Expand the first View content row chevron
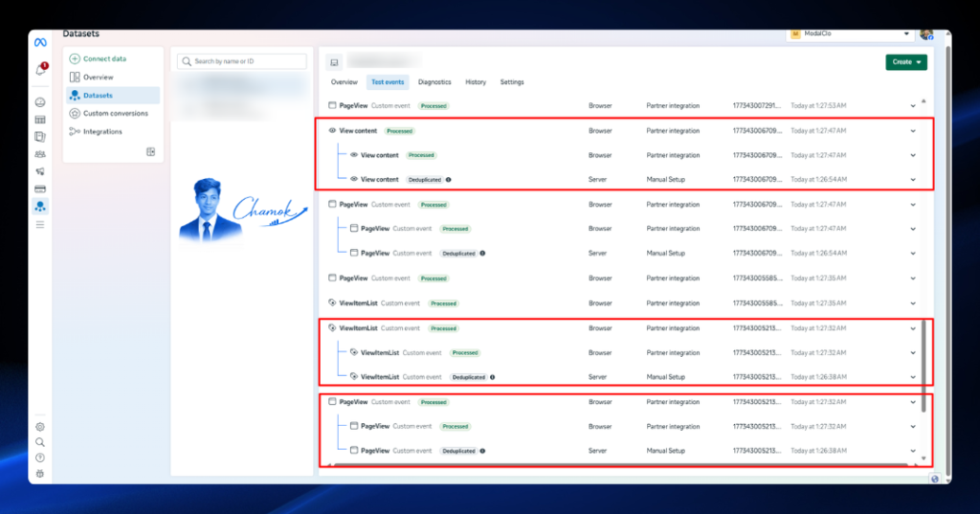The image size is (980, 514). coord(913,131)
